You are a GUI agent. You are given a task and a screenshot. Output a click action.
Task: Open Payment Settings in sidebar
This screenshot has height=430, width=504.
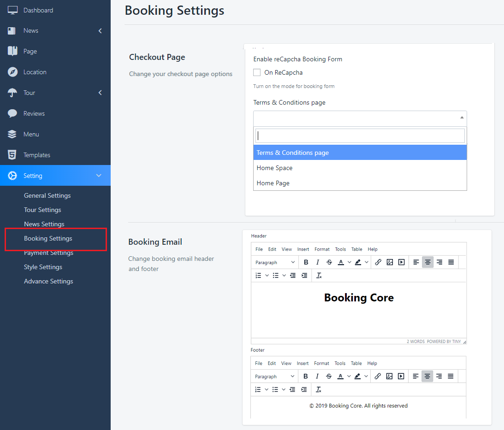[48, 253]
